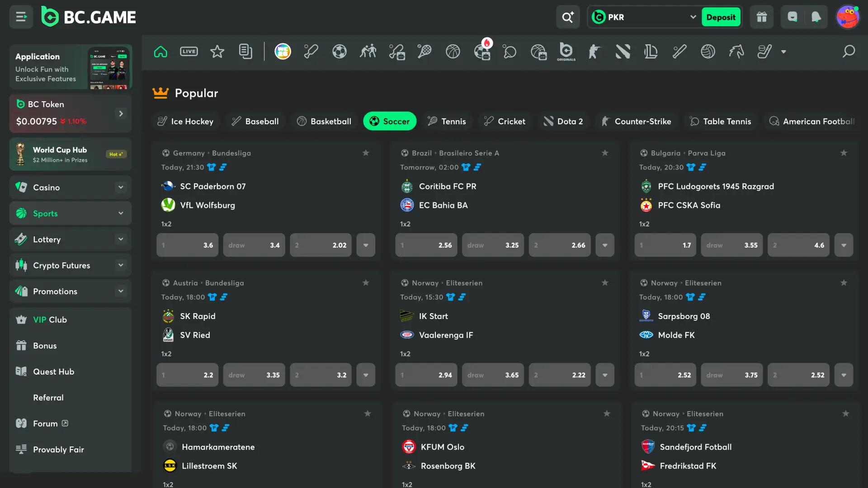Switch to the Basketball popular tab
The image size is (868, 488).
(324, 121)
